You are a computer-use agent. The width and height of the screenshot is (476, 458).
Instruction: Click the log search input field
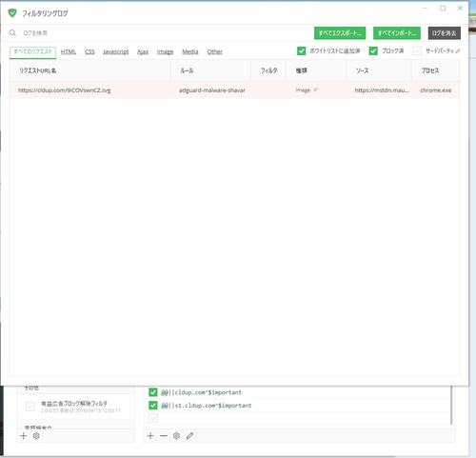159,33
